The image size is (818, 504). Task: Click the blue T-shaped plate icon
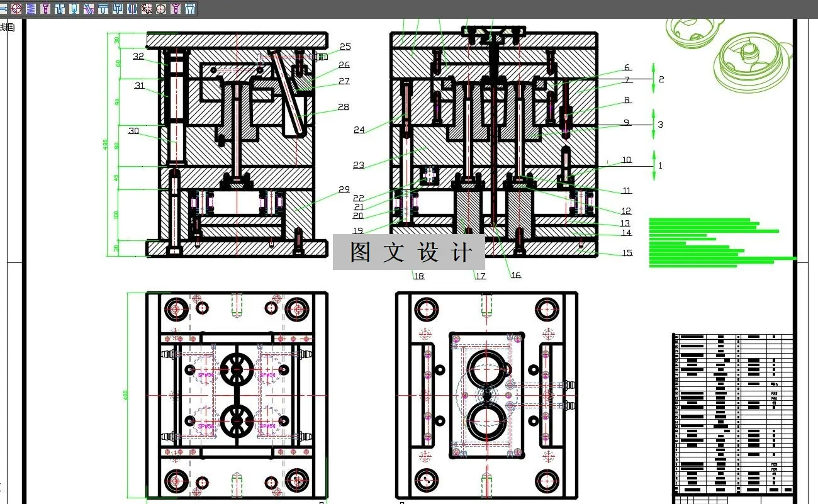click(103, 9)
